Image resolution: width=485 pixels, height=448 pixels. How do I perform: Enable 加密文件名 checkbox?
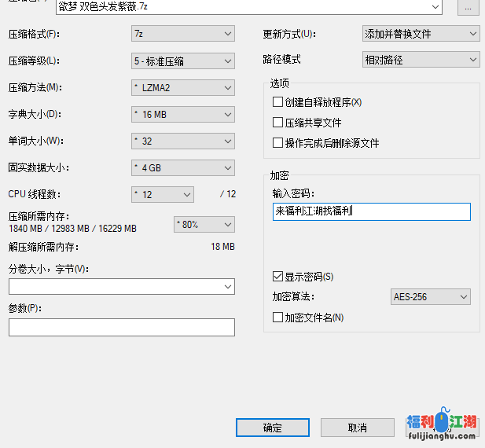[x=277, y=318]
